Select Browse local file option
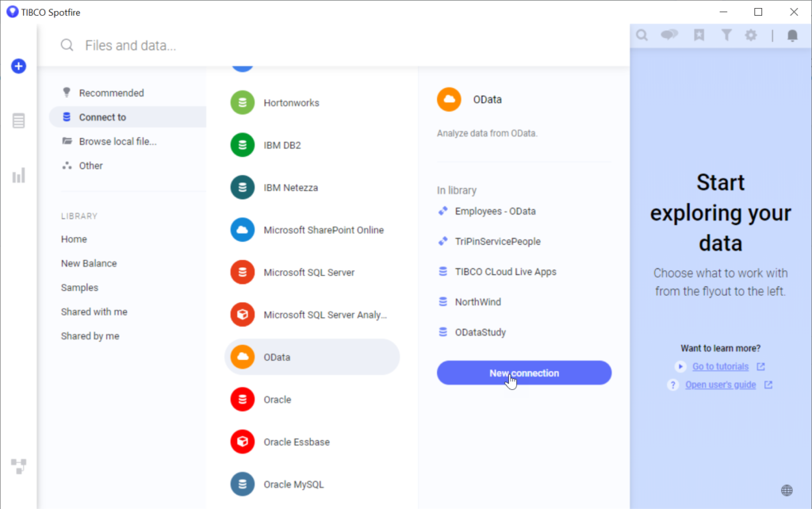This screenshot has height=509, width=812. click(117, 141)
